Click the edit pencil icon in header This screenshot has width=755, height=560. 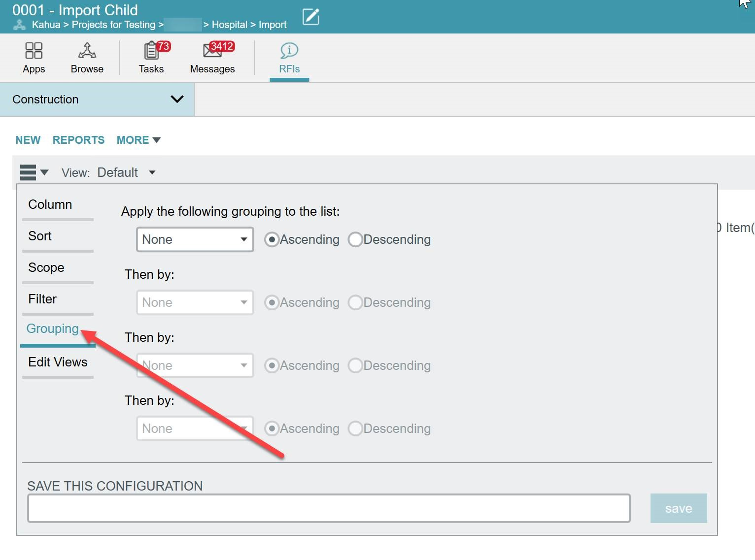310,17
